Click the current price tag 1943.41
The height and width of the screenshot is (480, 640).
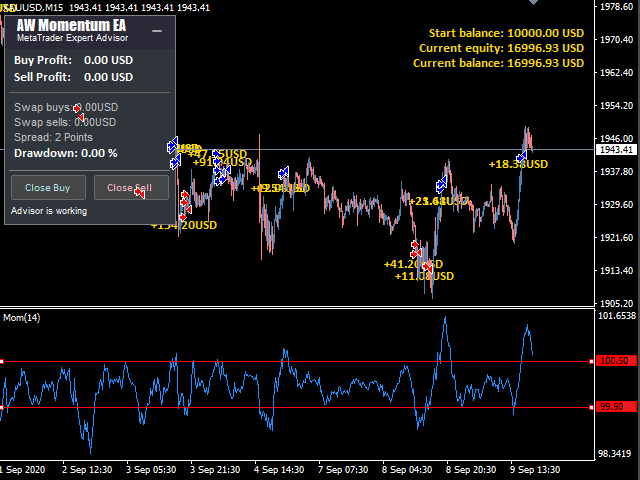(616, 149)
